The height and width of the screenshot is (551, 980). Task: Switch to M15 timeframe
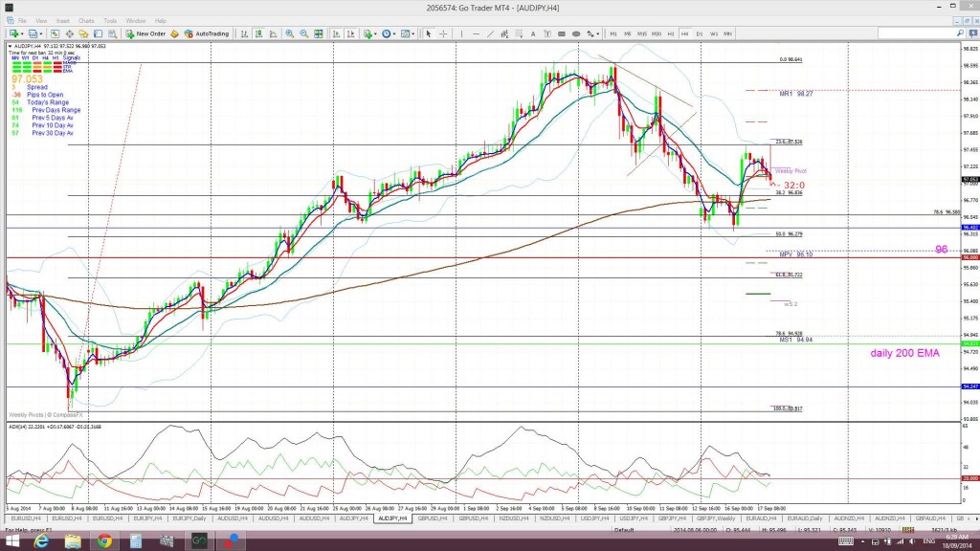tap(642, 33)
